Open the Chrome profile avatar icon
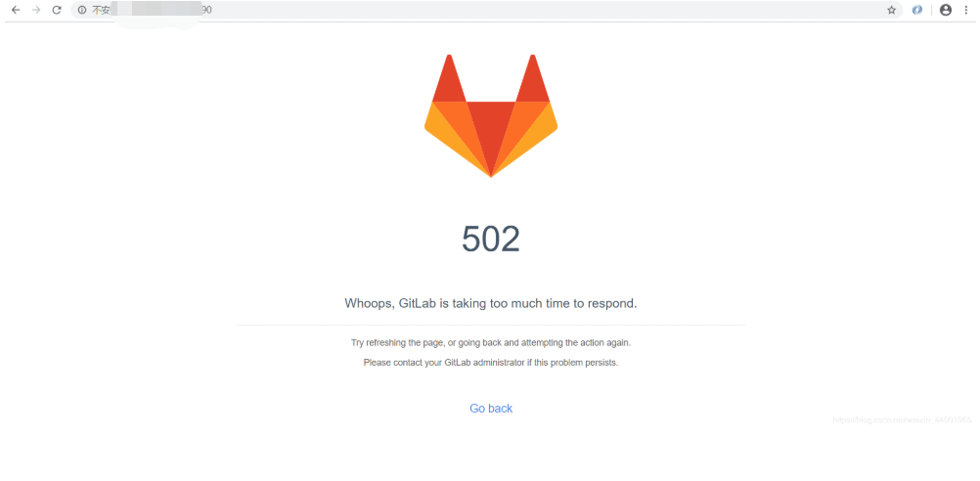 point(946,10)
